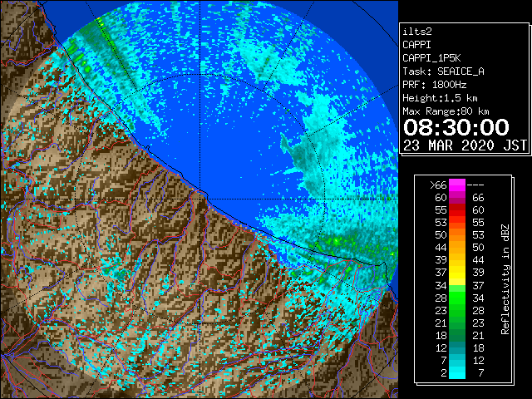Image resolution: width=532 pixels, height=399 pixels.
Task: Click the 'ilts2' radar site label
Action: pos(417,32)
